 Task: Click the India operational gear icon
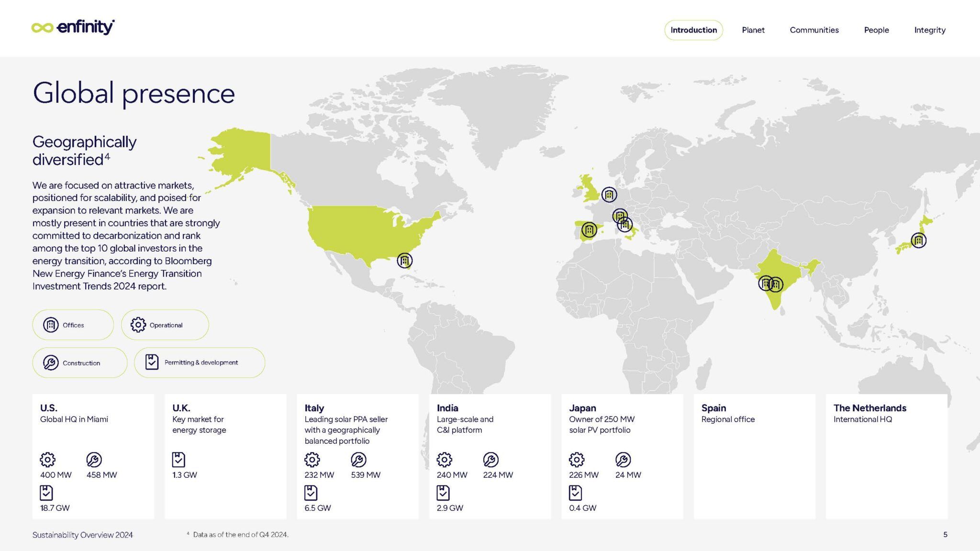[444, 460]
